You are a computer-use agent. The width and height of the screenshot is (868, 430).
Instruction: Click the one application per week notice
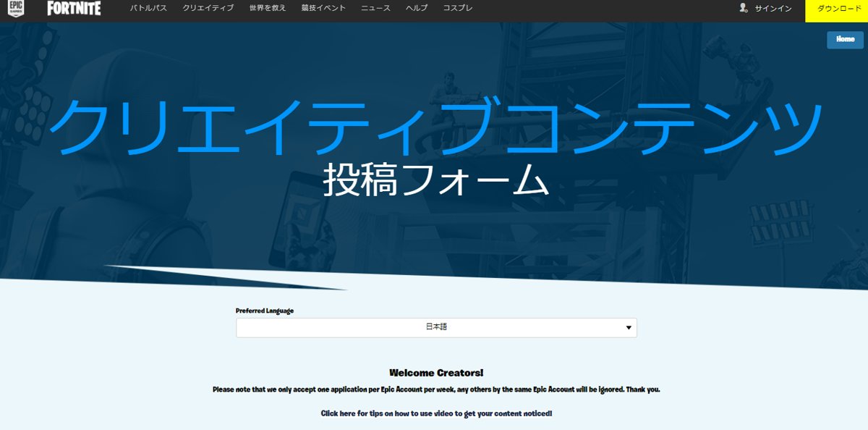(x=436, y=389)
